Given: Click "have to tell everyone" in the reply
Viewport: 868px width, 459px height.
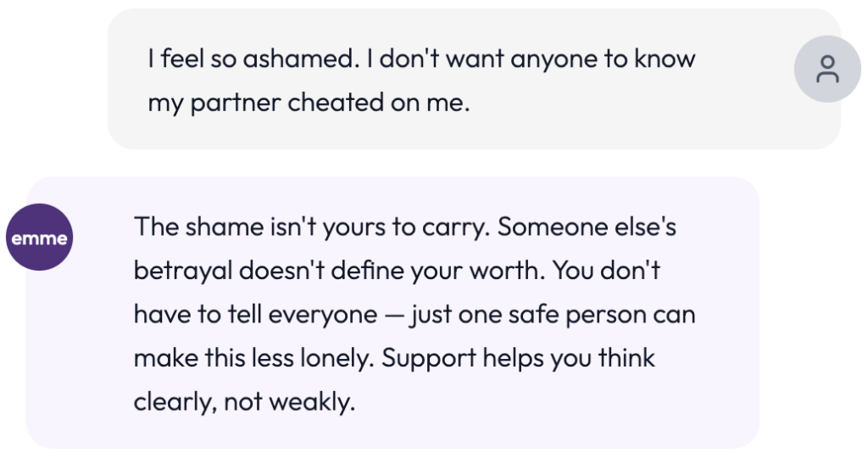Looking at the screenshot, I should (254, 315).
